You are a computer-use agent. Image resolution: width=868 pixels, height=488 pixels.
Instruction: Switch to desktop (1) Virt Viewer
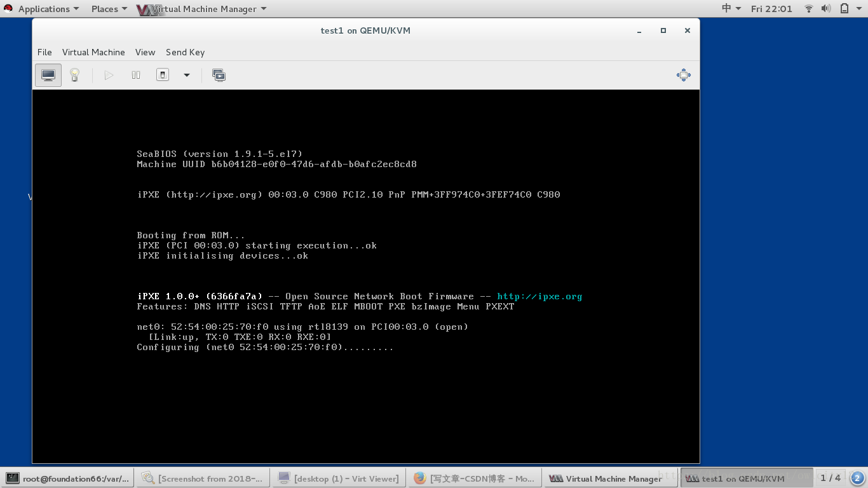tap(339, 478)
